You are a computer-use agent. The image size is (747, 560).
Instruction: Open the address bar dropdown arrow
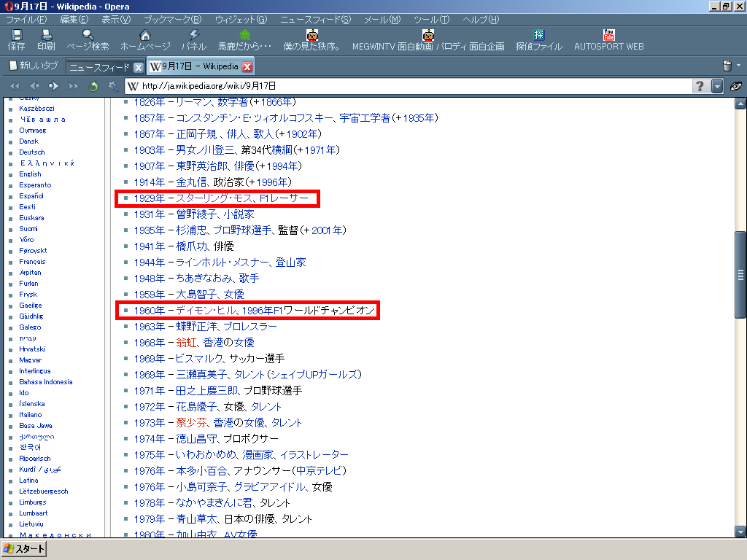click(x=717, y=86)
